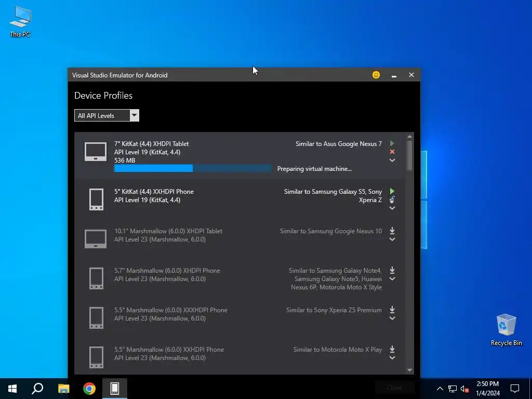Launch Google Chrome from the taskbar

click(x=89, y=389)
